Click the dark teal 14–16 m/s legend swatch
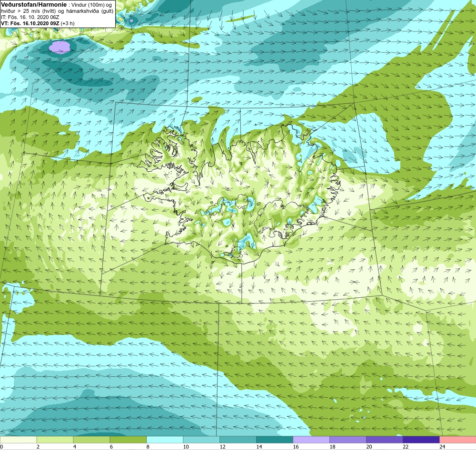Image resolution: width=476 pixels, height=450 pixels. pos(275,440)
